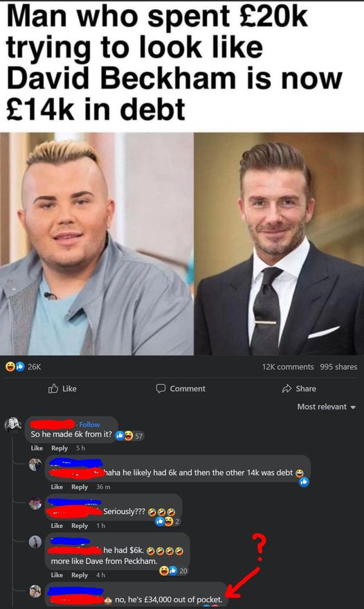Expand the Most relevant sorting dropdown
The width and height of the screenshot is (364, 609).
click(x=326, y=407)
